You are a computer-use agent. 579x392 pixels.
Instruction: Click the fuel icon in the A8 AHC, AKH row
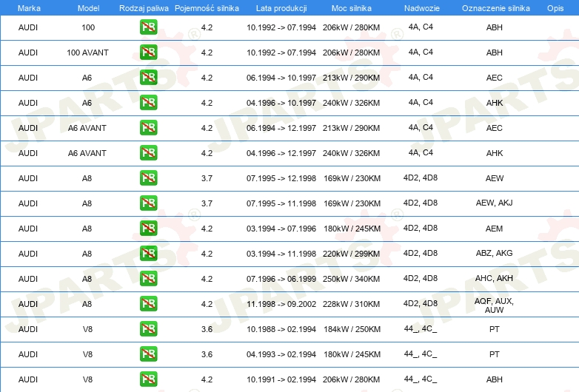coord(148,278)
